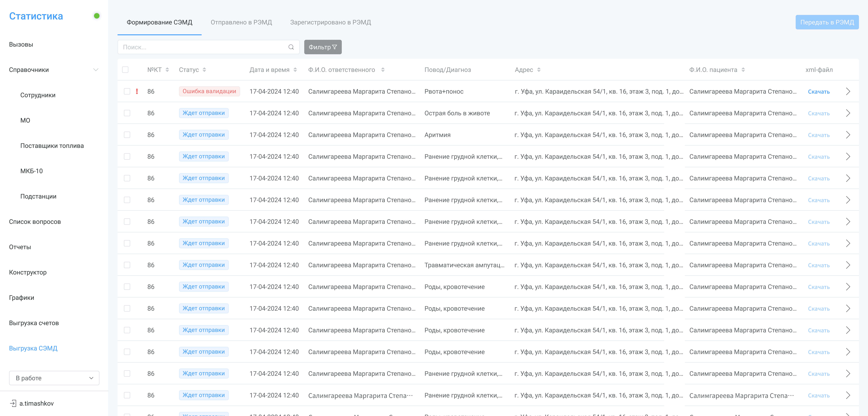This screenshot has height=416, width=868.
Task: Click the red validation error exclamation icon
Action: coord(137,91)
